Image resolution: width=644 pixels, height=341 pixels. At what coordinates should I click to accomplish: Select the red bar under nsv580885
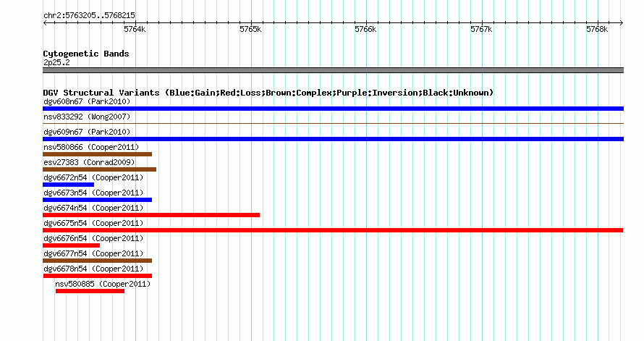click(90, 291)
